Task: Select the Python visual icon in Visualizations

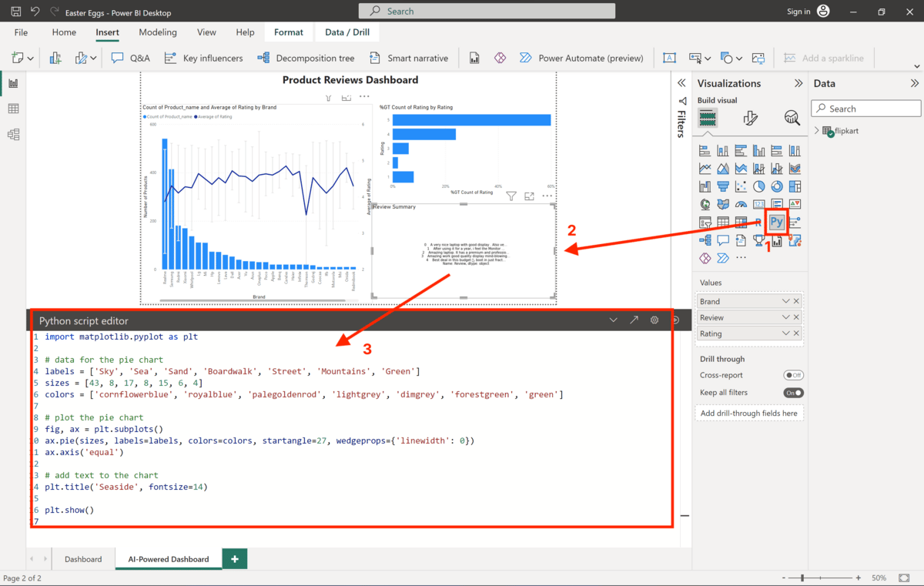Action: coord(777,222)
